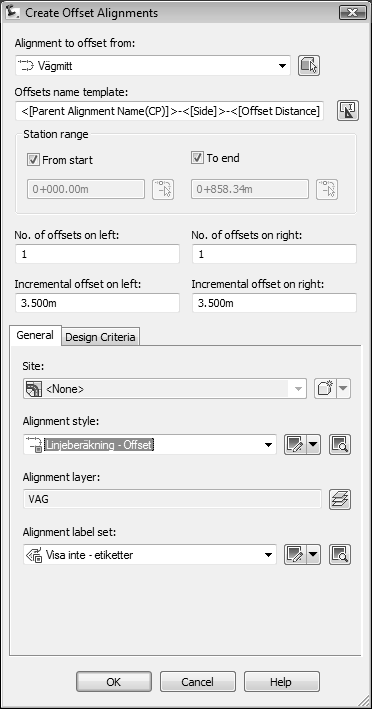The height and width of the screenshot is (709, 372).
Task: Click the create new site icon
Action: tap(325, 388)
